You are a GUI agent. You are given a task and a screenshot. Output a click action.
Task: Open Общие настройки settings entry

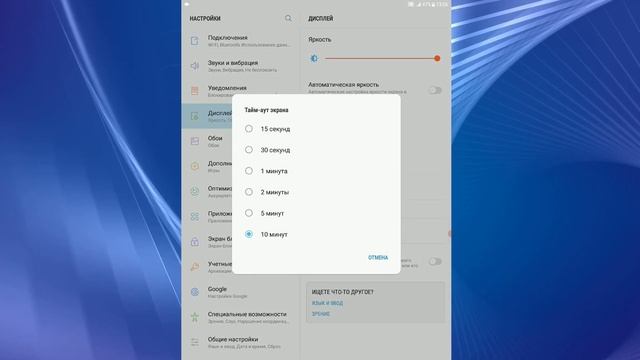pos(241,342)
